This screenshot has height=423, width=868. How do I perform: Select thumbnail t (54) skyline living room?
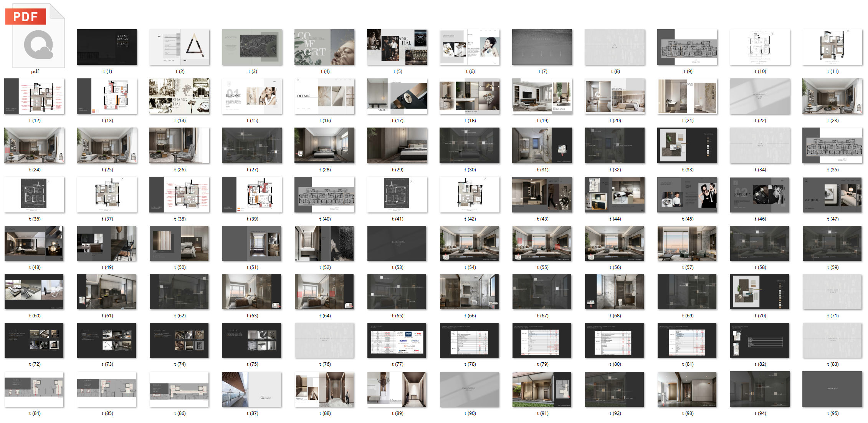[470, 243]
